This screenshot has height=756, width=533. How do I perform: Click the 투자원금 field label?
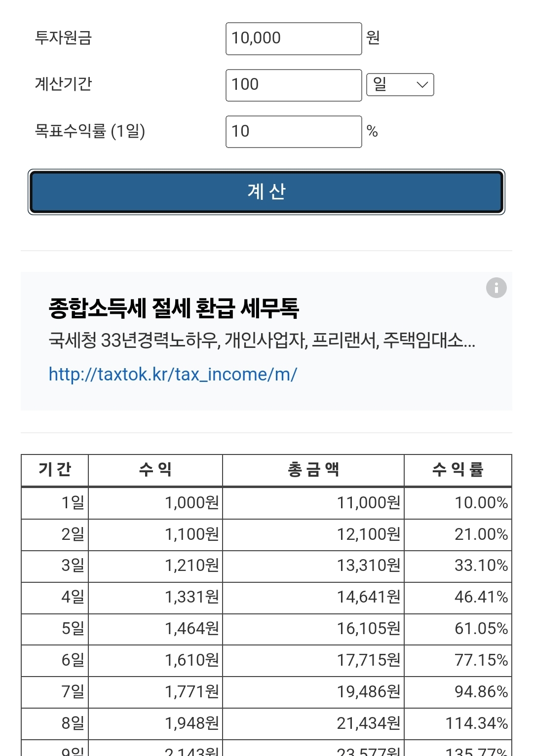pyautogui.click(x=63, y=38)
